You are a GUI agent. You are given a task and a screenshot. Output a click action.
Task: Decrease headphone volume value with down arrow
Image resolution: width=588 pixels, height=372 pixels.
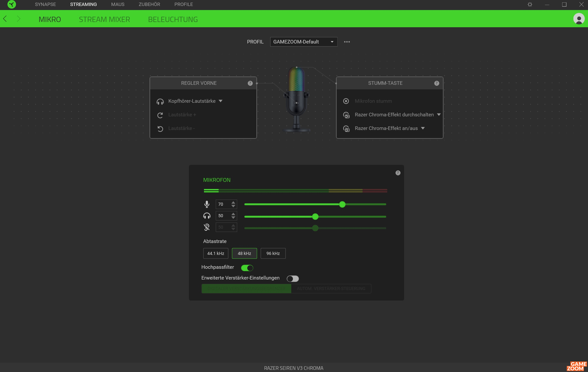coord(233,218)
